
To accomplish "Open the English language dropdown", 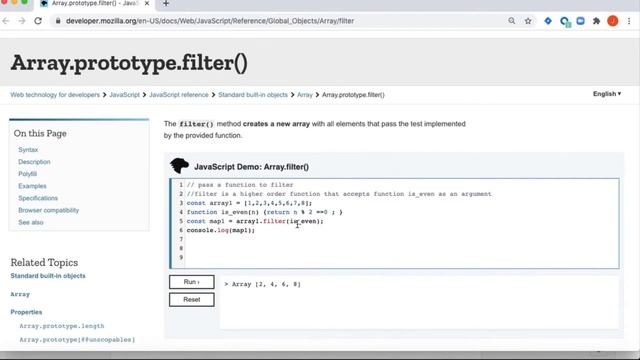I will pos(607,94).
